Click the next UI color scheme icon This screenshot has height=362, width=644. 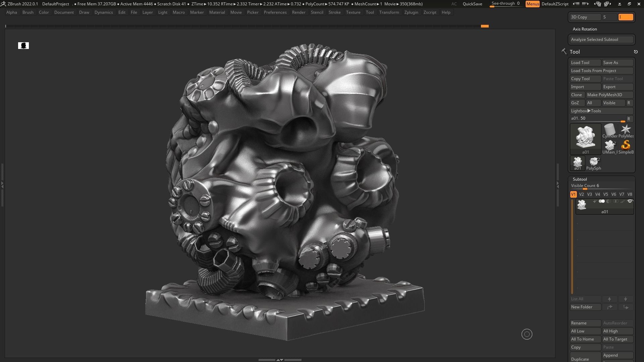click(x=585, y=4)
